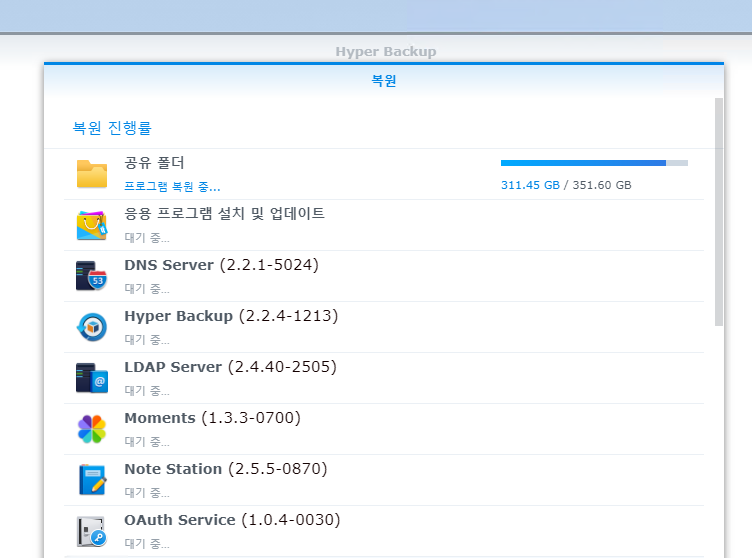
Task: Click the '프로그램 복원 중...' status text
Action: pos(172,187)
